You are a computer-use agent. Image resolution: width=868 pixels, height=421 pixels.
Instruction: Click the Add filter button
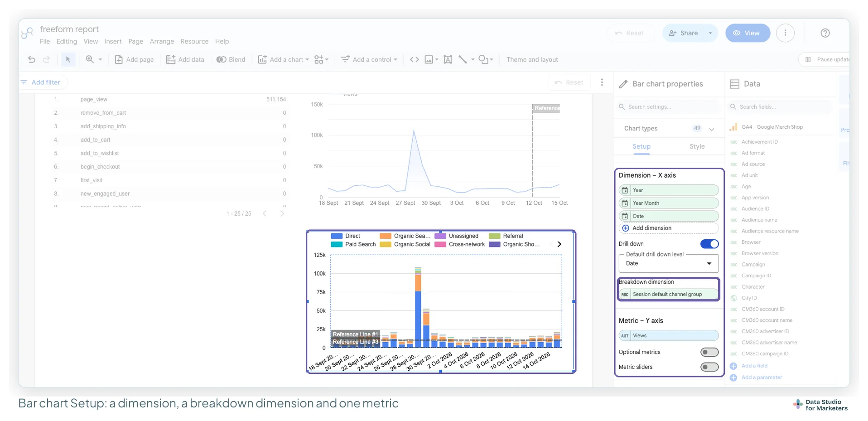pyautogui.click(x=41, y=82)
